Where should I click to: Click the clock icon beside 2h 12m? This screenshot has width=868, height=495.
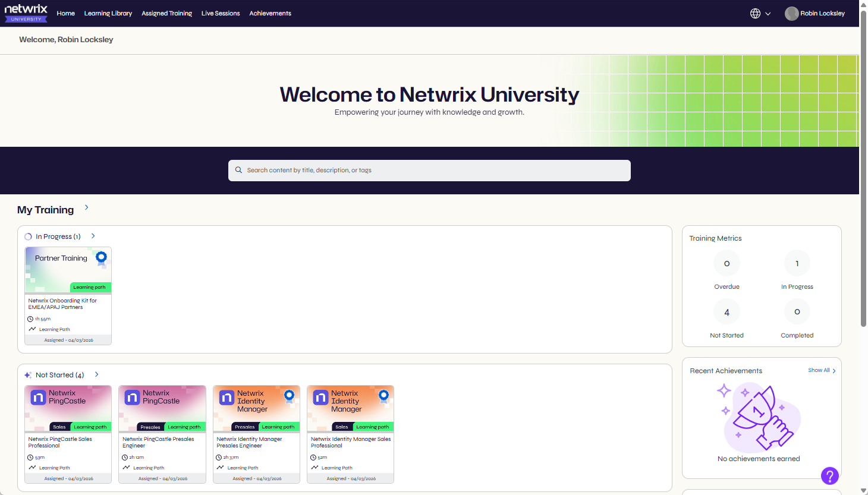click(125, 458)
